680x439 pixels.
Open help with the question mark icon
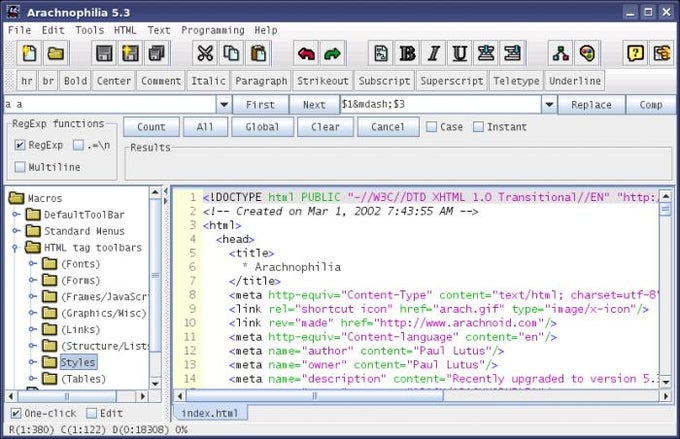coord(635,53)
